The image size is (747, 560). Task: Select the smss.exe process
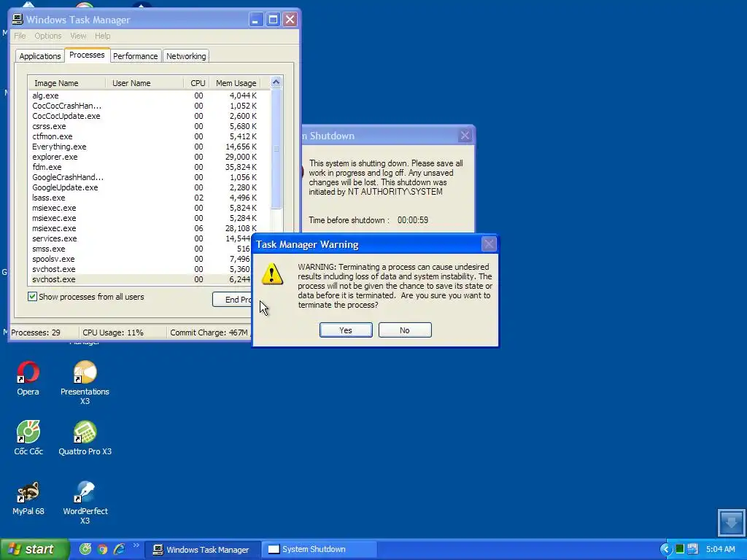[140, 249]
